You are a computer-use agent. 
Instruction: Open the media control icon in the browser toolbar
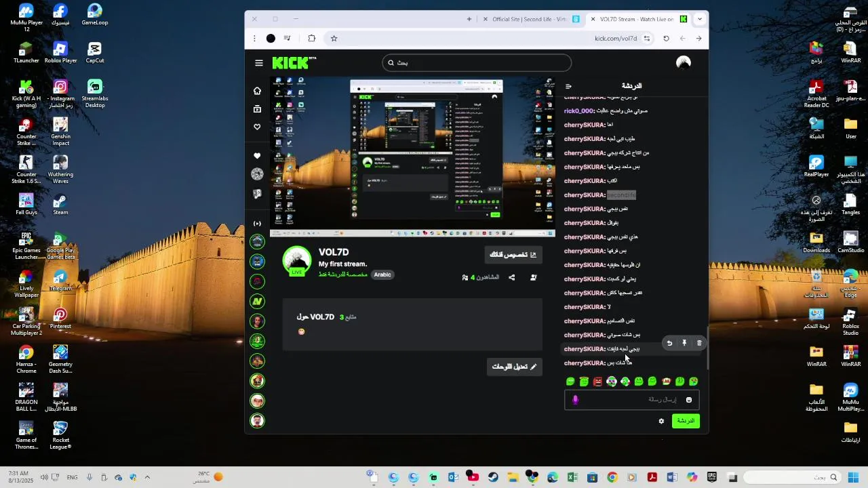pyautogui.click(x=288, y=39)
